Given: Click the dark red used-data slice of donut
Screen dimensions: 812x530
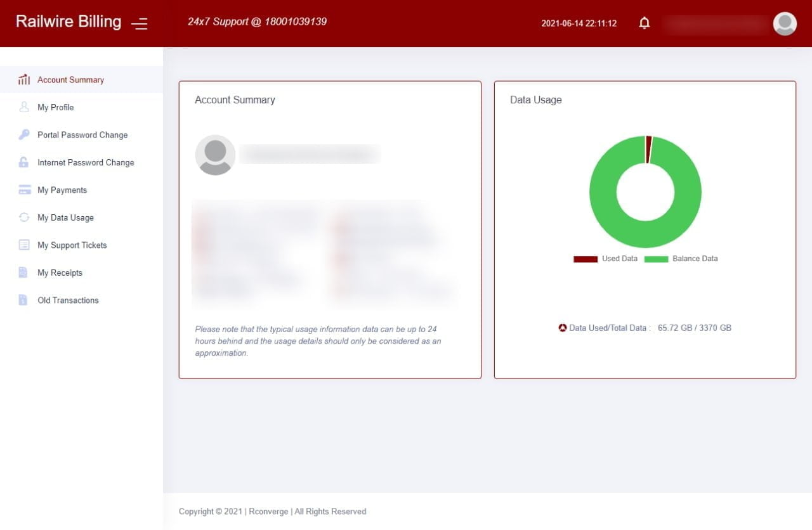Looking at the screenshot, I should click(x=648, y=149).
